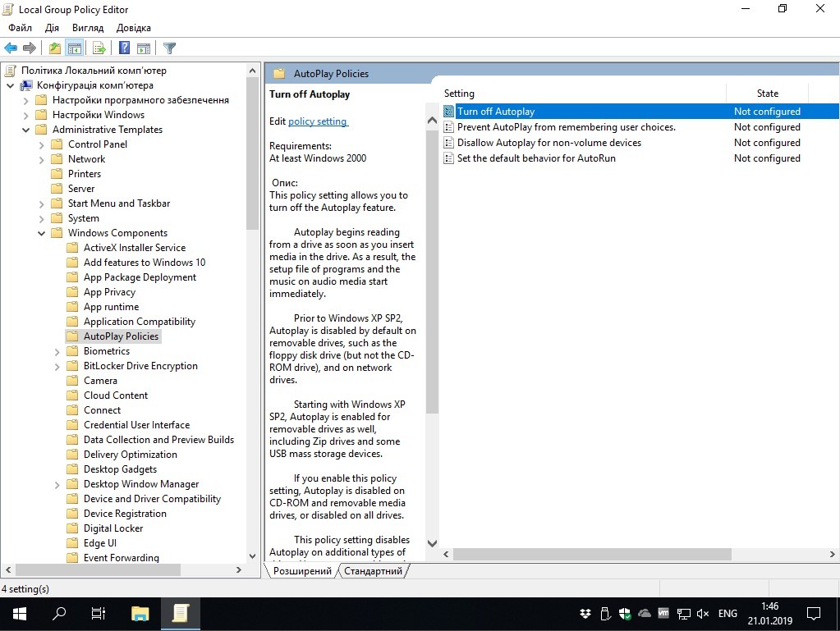The width and height of the screenshot is (840, 631).
Task: Open the File Explorer taskbar icon
Action: (x=140, y=613)
